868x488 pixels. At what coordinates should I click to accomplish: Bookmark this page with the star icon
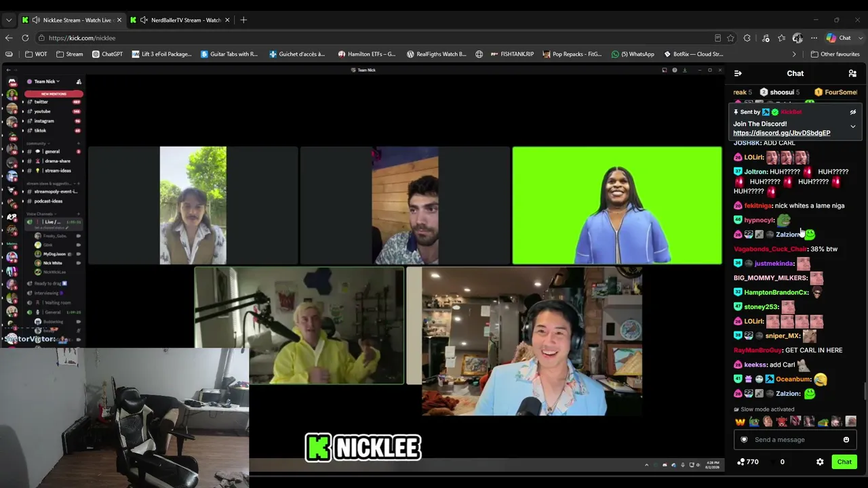click(x=730, y=38)
